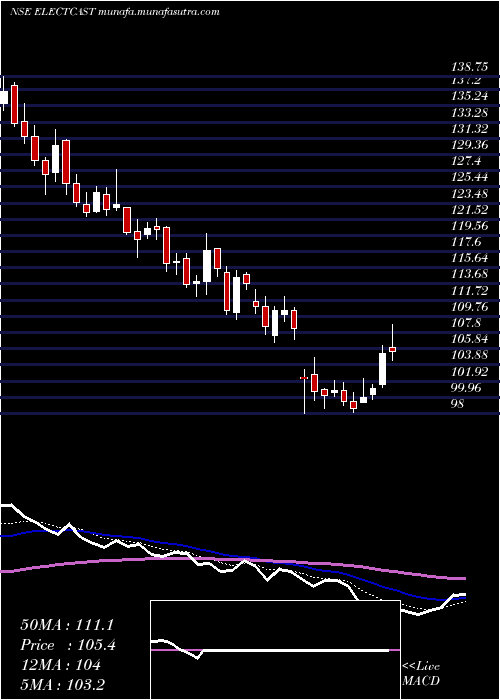
Task: Select the 135.24 price axis label
Action: point(470,96)
